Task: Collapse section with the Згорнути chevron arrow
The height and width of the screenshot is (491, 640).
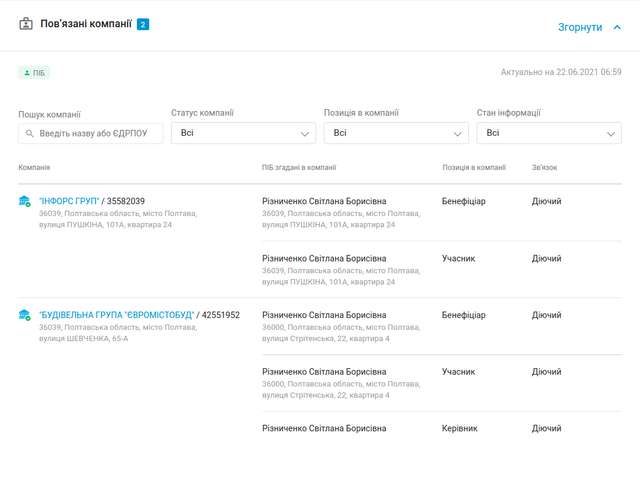Action: 617,27
